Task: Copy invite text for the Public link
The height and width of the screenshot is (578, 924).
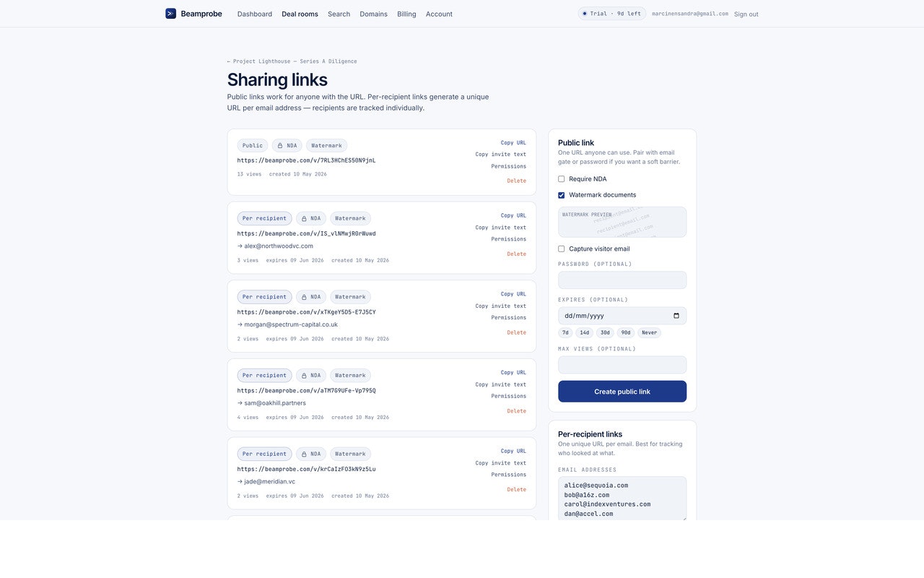Action: coord(501,155)
